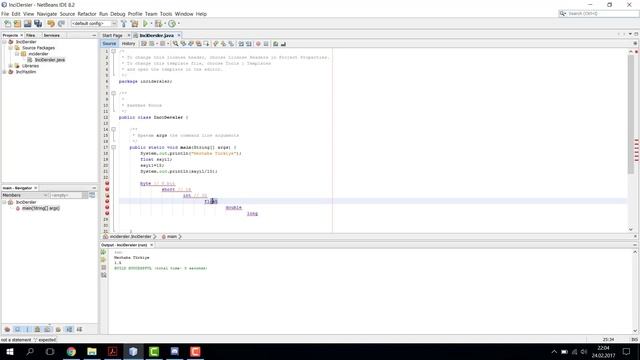
Task: Click the Navigator filter empty field
Action: [x=66, y=196]
